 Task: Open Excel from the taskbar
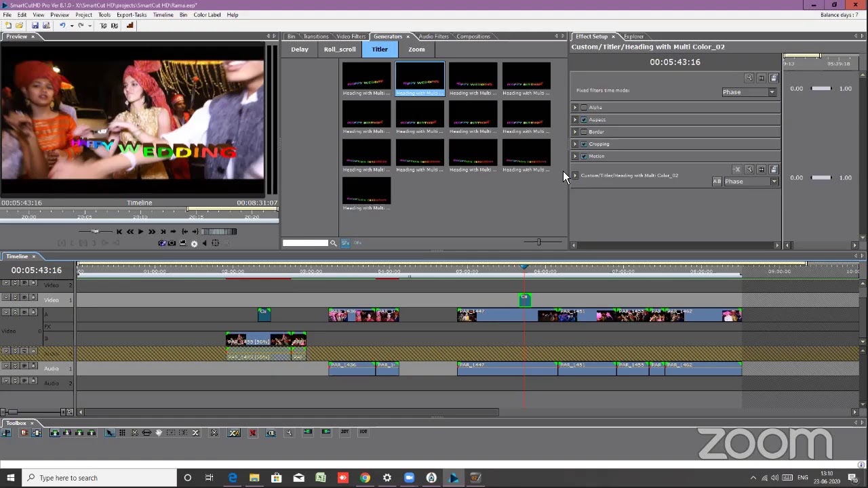point(320,478)
